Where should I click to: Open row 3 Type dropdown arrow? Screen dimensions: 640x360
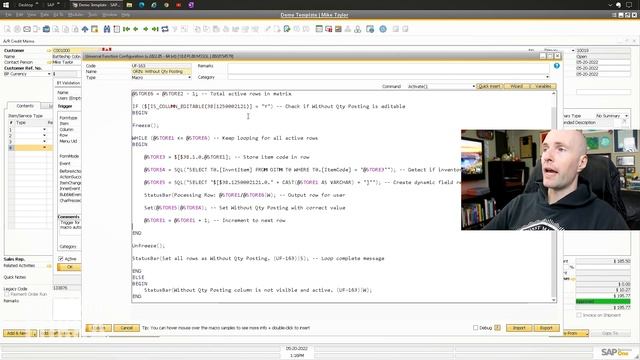[x=44, y=142]
